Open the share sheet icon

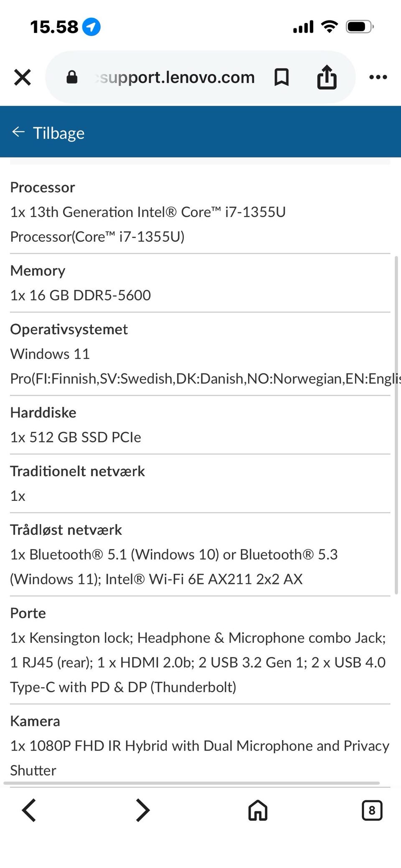tap(327, 77)
